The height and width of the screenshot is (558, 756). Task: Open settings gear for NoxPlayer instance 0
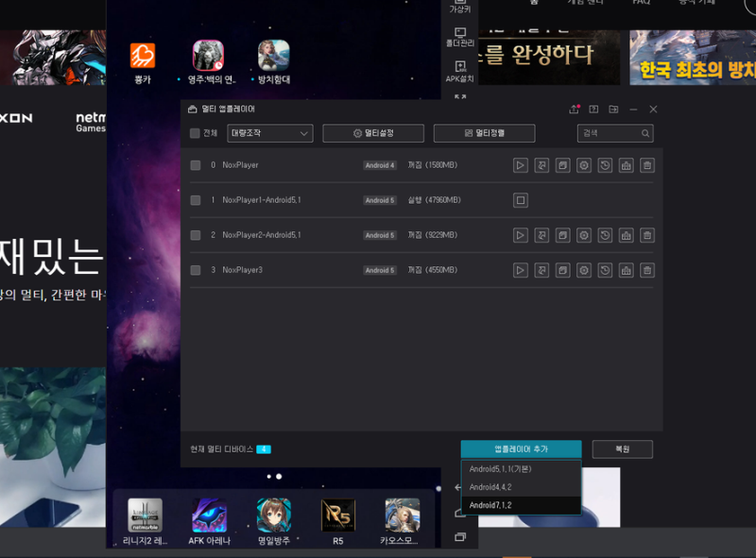pos(584,165)
